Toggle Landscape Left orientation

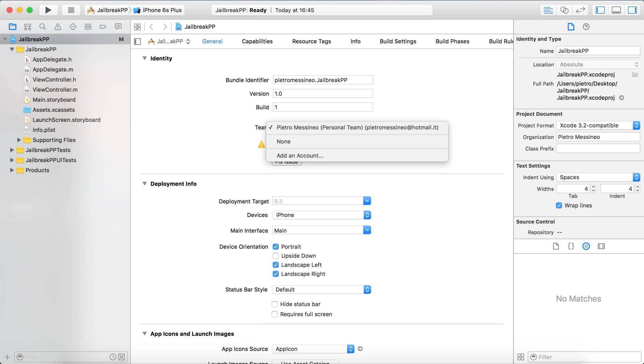click(276, 265)
